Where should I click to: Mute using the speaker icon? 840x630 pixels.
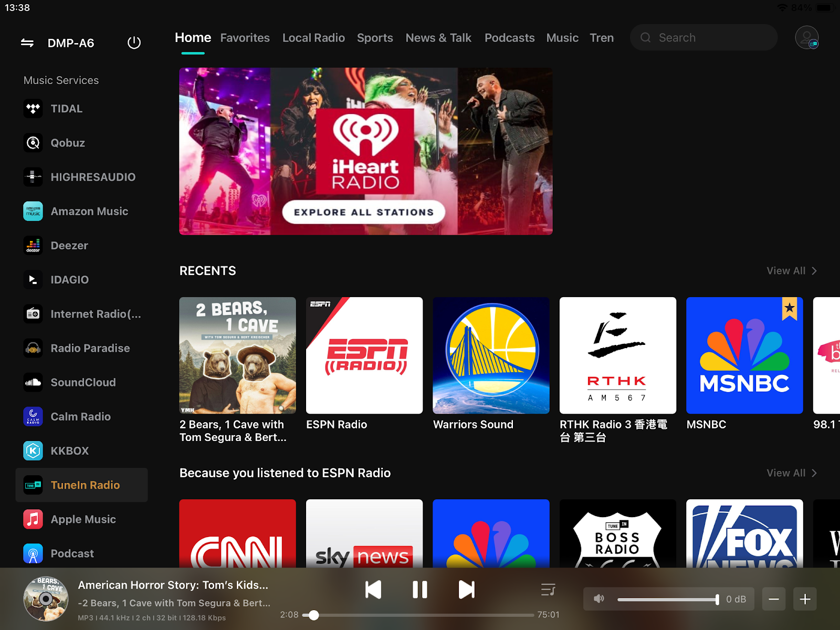click(599, 599)
